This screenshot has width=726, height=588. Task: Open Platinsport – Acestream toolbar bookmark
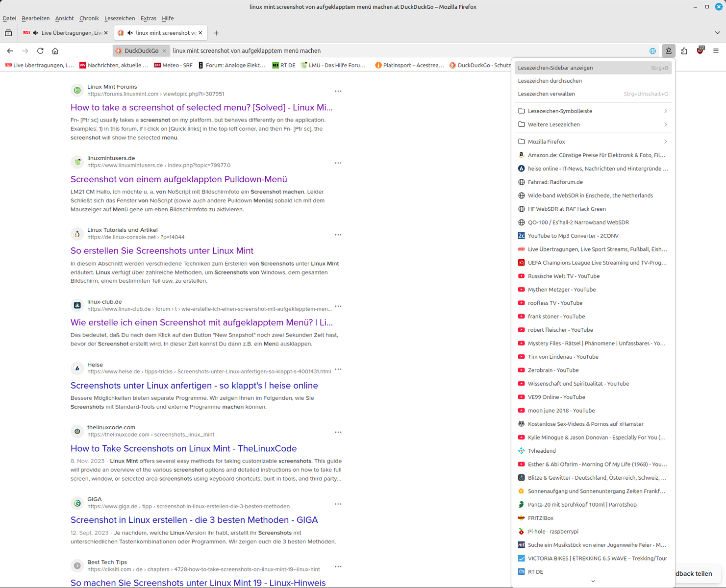pyautogui.click(x=409, y=65)
